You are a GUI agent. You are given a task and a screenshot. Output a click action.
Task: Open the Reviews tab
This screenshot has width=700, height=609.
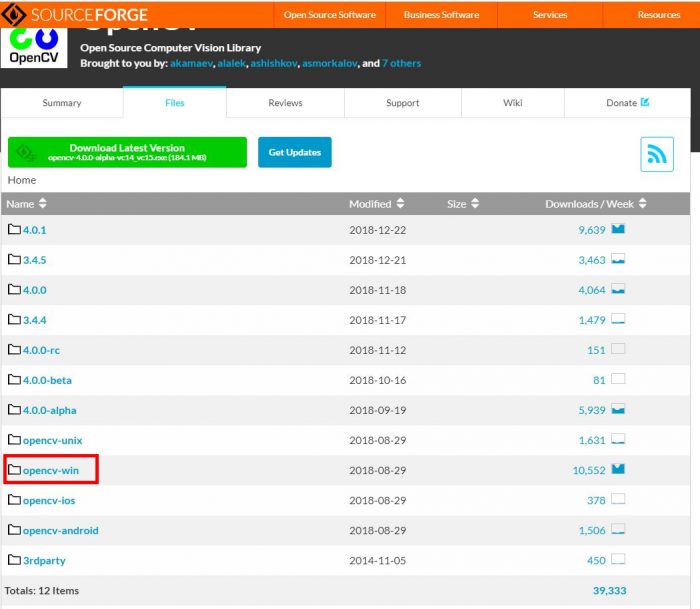coord(285,103)
